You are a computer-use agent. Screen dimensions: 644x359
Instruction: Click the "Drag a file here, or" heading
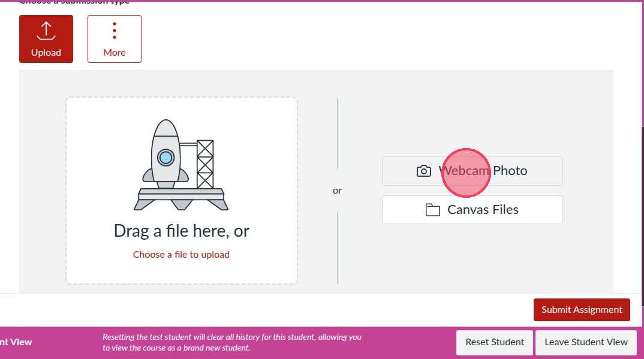pyautogui.click(x=181, y=231)
